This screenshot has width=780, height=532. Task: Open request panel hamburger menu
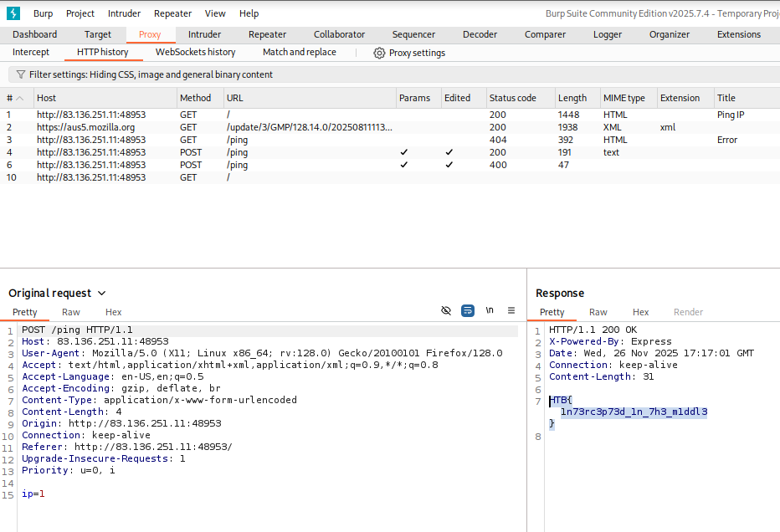[x=511, y=310]
